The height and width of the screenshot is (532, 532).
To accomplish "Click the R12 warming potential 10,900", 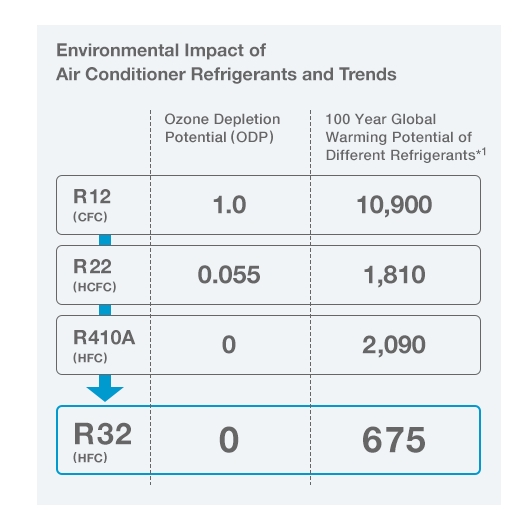I will [394, 205].
